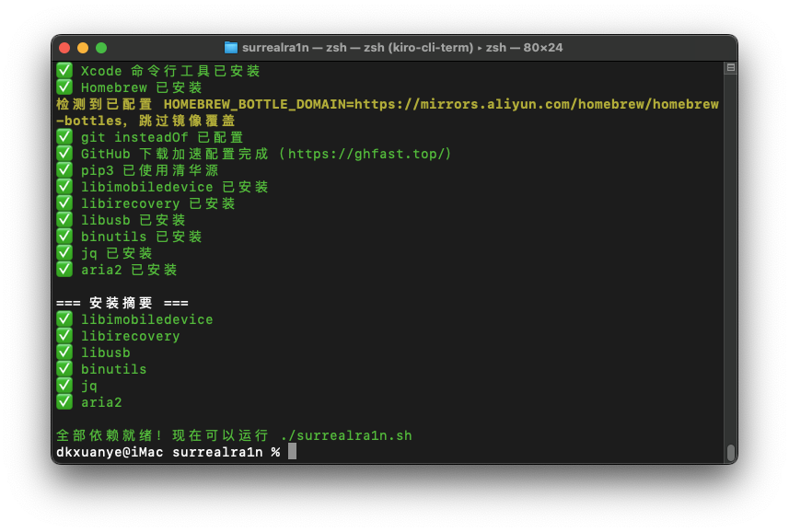Click the checkmark beside jq in summary
Viewport: 789px width, 532px height.
tap(64, 386)
